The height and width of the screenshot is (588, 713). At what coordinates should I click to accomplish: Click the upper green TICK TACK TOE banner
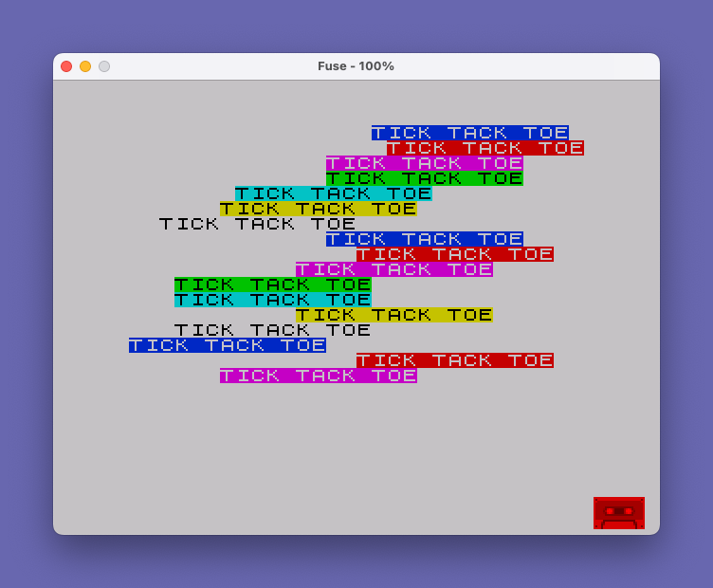tap(425, 178)
